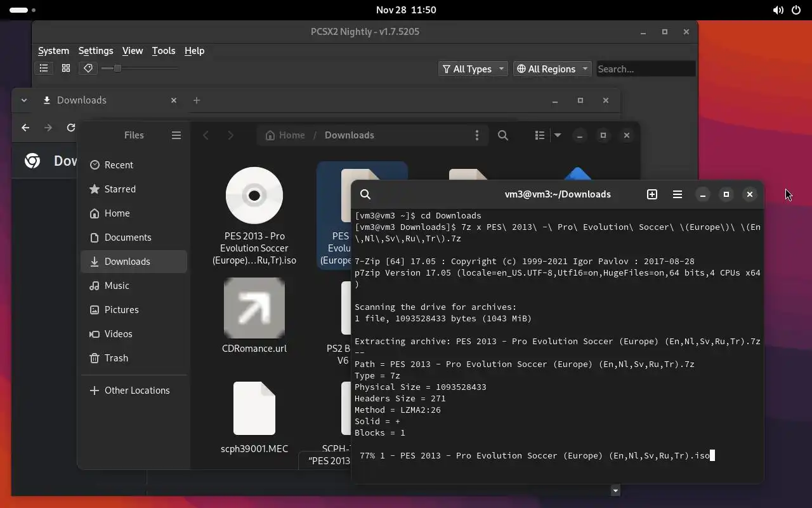Open Videos in Files sidebar
The width and height of the screenshot is (812, 508).
133,334
